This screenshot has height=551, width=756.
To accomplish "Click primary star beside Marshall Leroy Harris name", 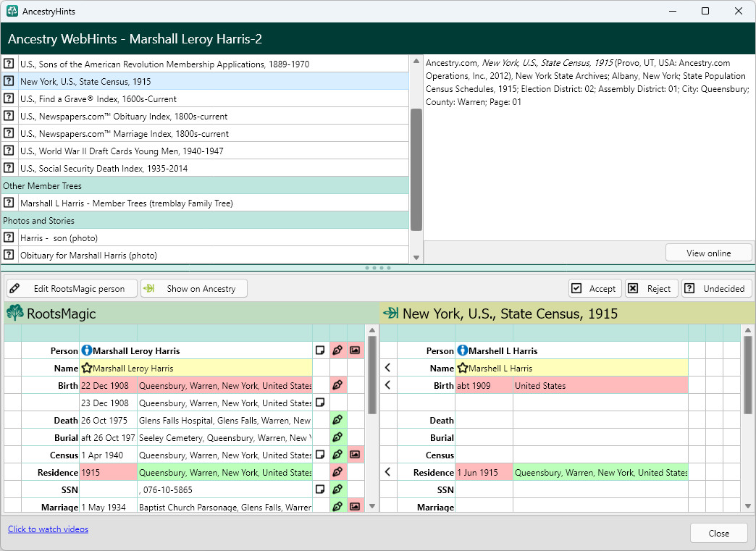I will (87, 369).
